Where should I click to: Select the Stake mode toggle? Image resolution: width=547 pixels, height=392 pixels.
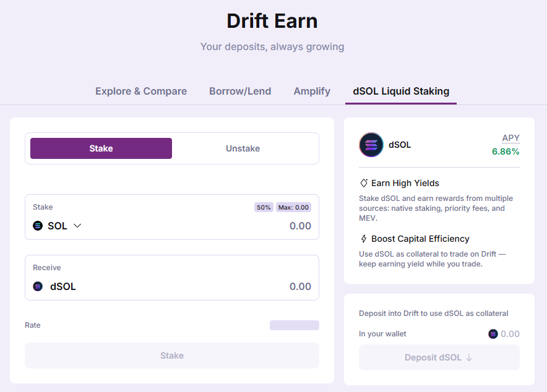pyautogui.click(x=101, y=148)
